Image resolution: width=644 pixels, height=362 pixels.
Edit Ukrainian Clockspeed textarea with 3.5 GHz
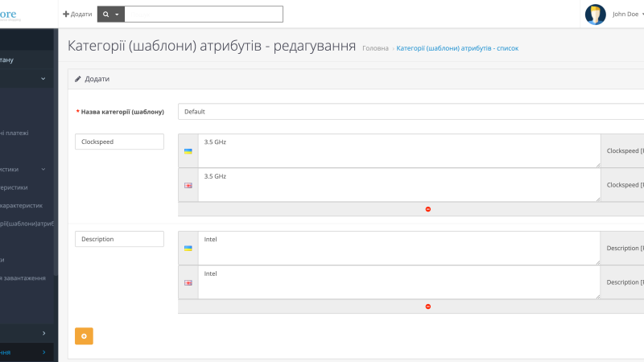click(399, 150)
